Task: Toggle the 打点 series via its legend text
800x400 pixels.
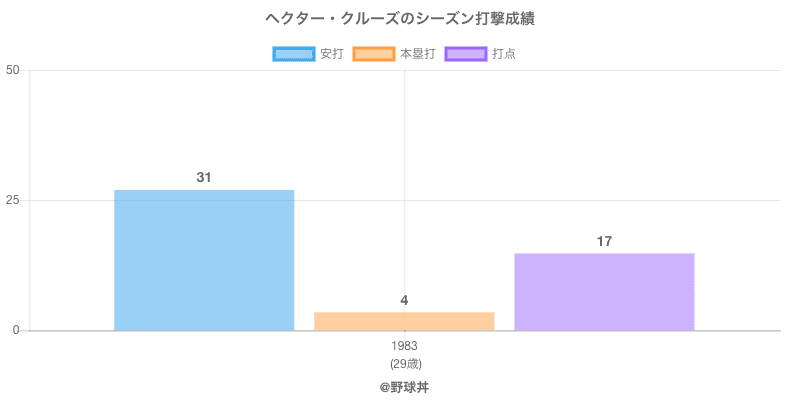Action: pyautogui.click(x=504, y=54)
